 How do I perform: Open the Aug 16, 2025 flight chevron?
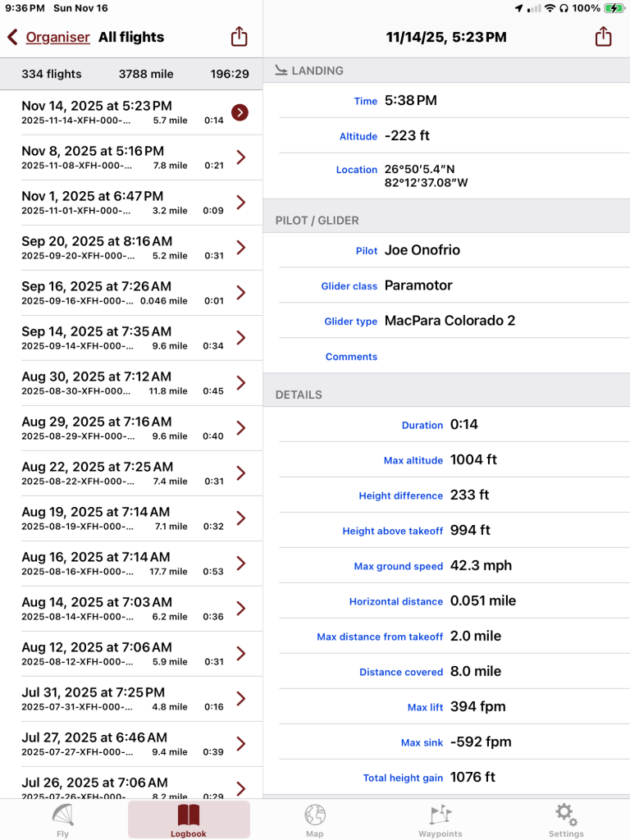click(240, 564)
